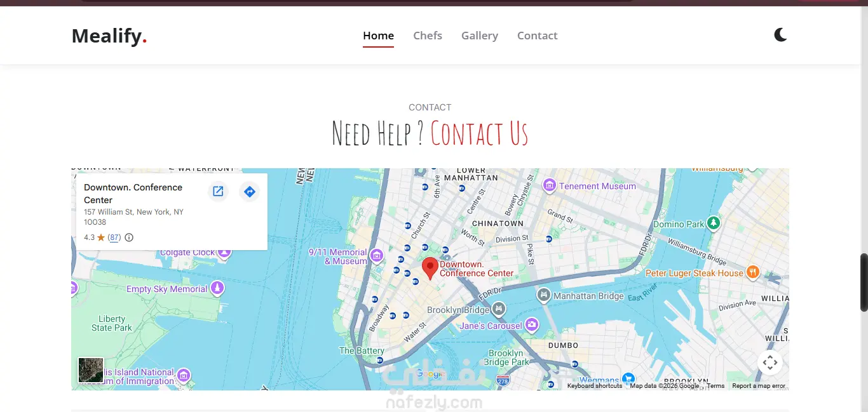
Task: Click the Mealify logo
Action: 109,36
